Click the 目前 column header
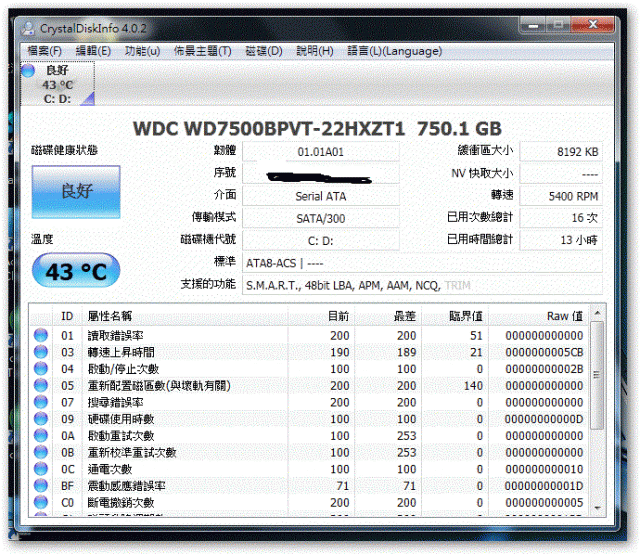The height and width of the screenshot is (554, 640). coord(321,316)
